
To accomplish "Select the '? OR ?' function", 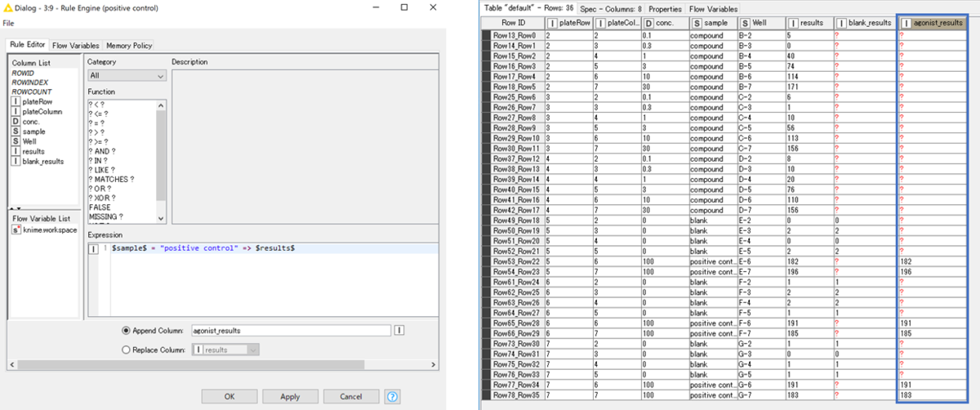I will point(99,189).
